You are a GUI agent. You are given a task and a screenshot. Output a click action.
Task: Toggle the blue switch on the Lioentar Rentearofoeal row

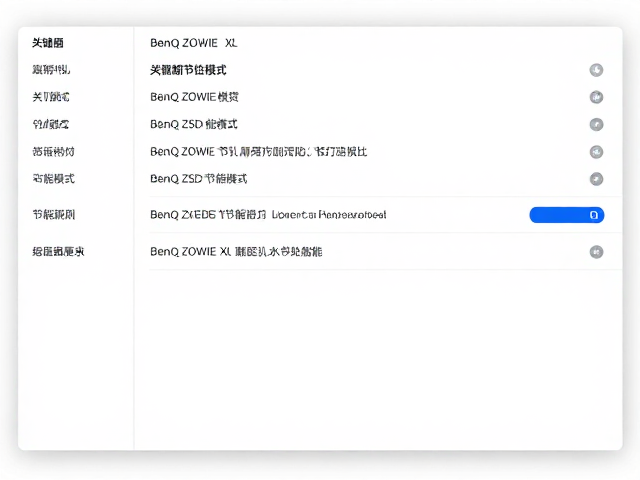tap(567, 215)
